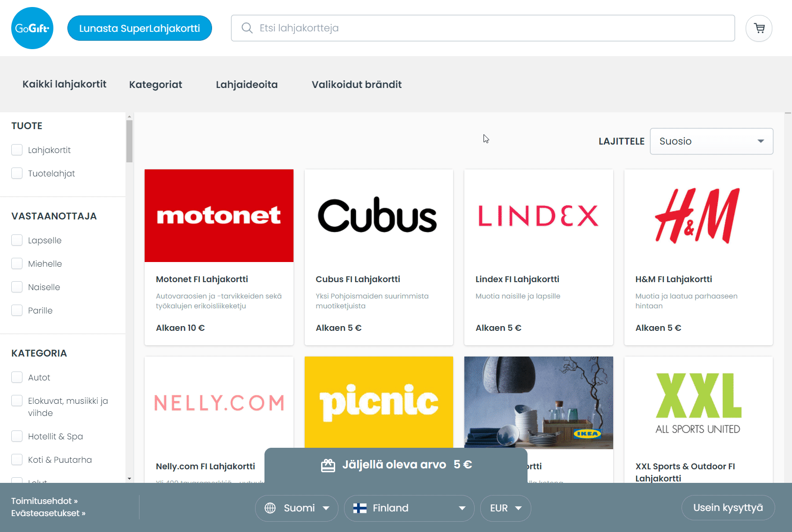Viewport: 792px width, 532px height.
Task: Enable the Miehelle filter
Action: pos(17,263)
